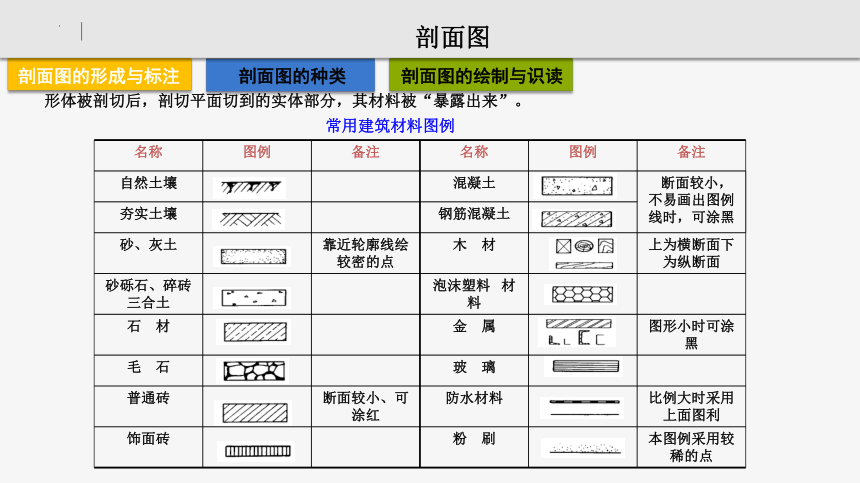Select the 木材 cross-section symbols
Screen dimensions: 860x483
584,253
